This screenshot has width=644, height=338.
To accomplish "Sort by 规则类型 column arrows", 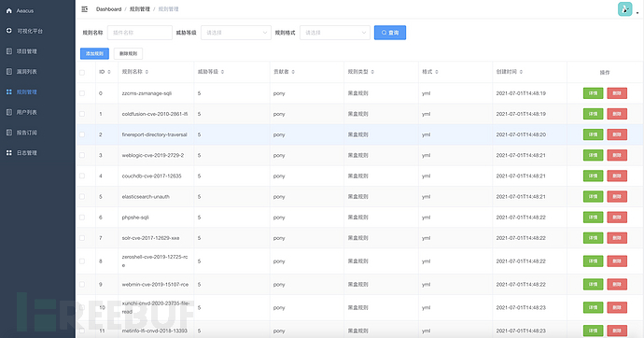I will point(372,72).
